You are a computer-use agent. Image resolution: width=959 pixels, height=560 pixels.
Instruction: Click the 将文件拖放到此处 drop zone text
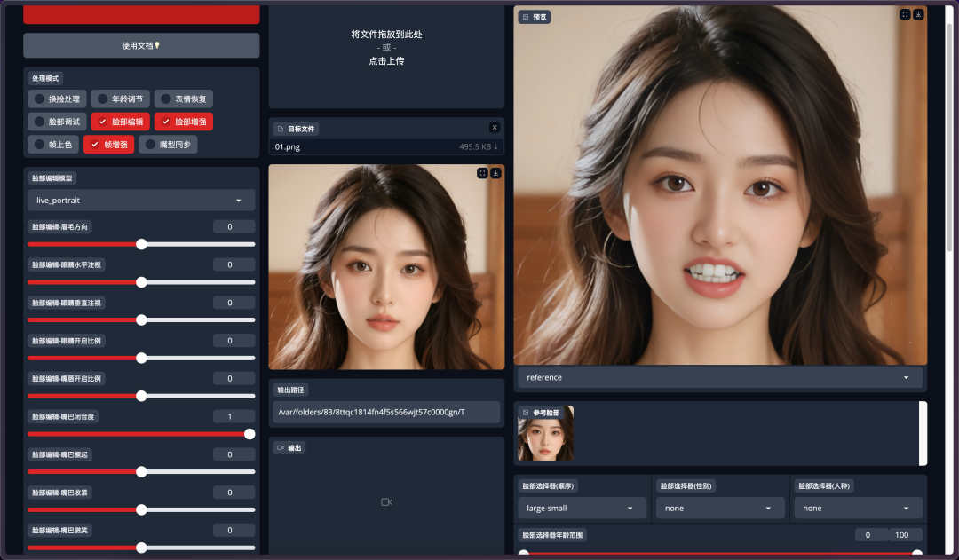click(x=386, y=35)
